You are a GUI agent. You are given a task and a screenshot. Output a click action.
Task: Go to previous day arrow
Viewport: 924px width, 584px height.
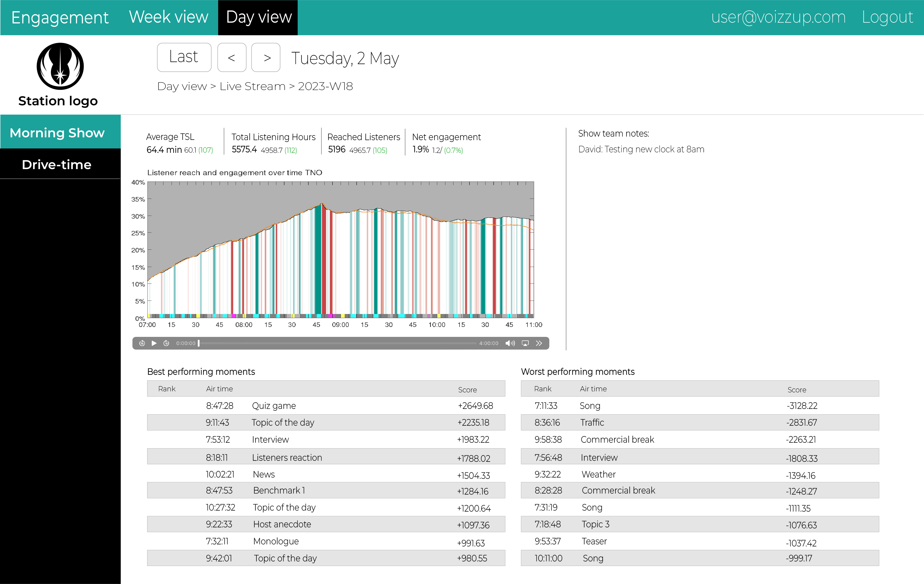(x=231, y=57)
